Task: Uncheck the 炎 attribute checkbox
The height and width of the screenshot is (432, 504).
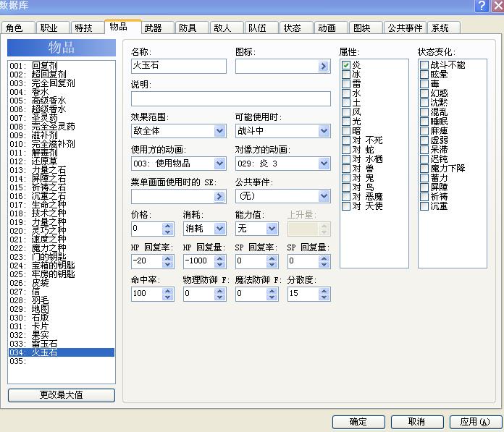Action: (x=346, y=65)
